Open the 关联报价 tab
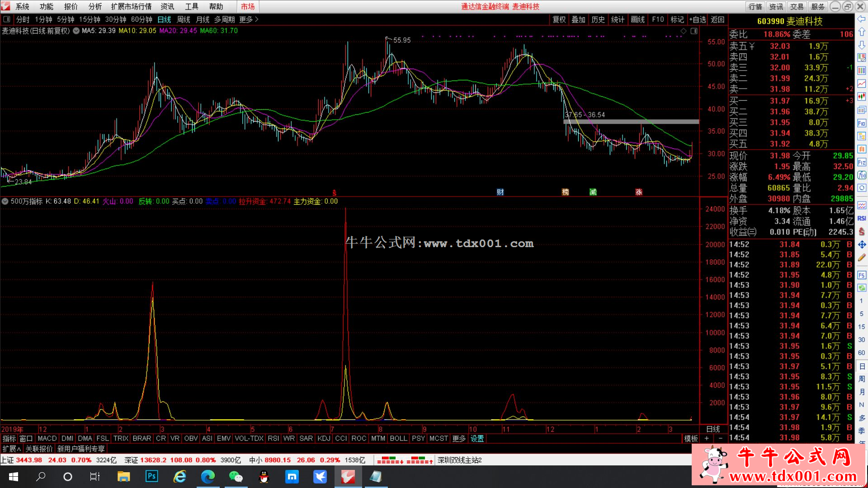The image size is (868, 488). [39, 449]
